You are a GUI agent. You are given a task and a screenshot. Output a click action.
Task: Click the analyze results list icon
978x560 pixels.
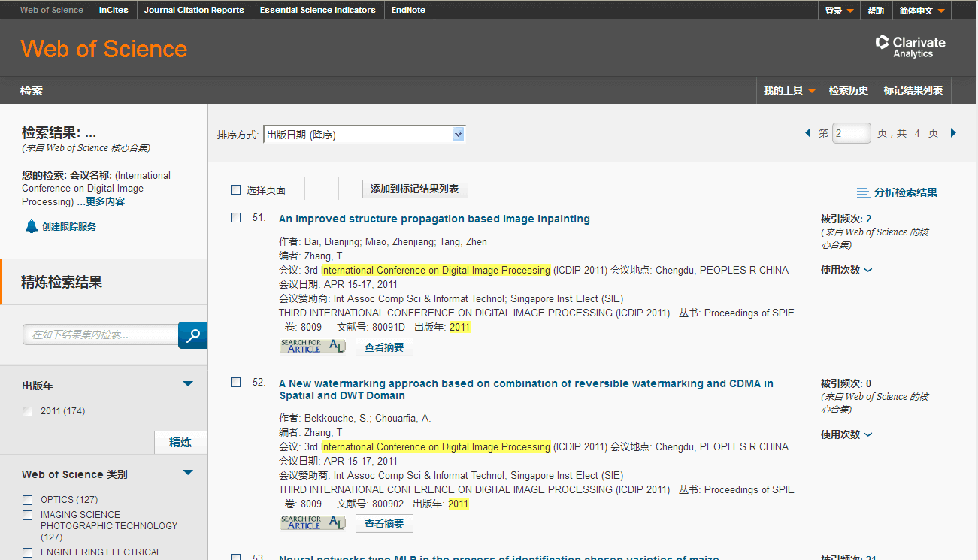(x=863, y=193)
